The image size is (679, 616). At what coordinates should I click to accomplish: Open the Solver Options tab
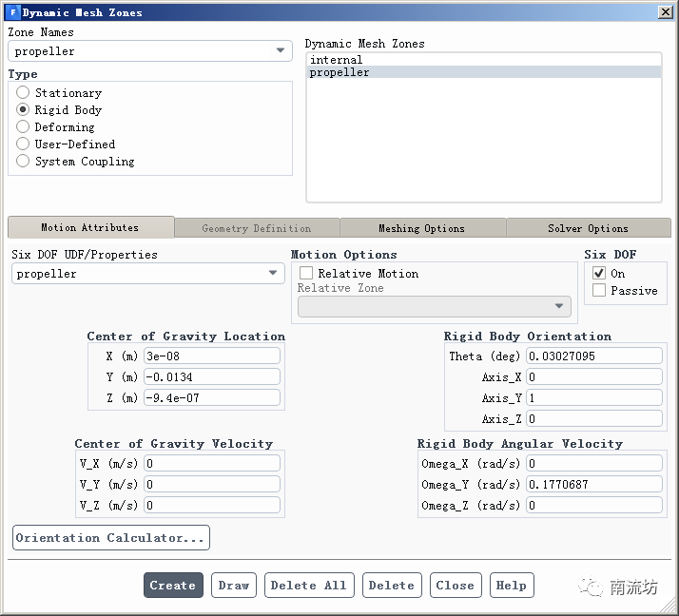[x=588, y=228]
